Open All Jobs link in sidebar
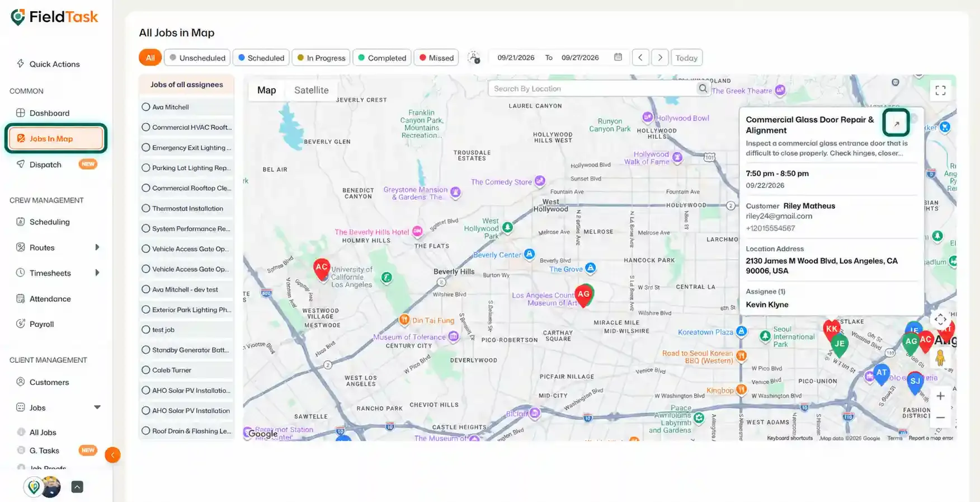The height and width of the screenshot is (502, 980). pos(43,433)
